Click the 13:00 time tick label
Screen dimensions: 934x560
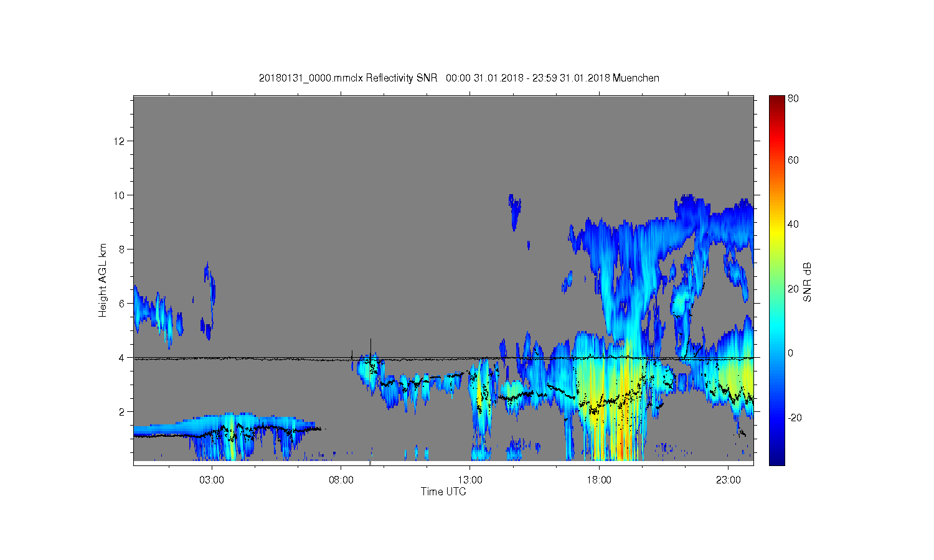pyautogui.click(x=470, y=480)
